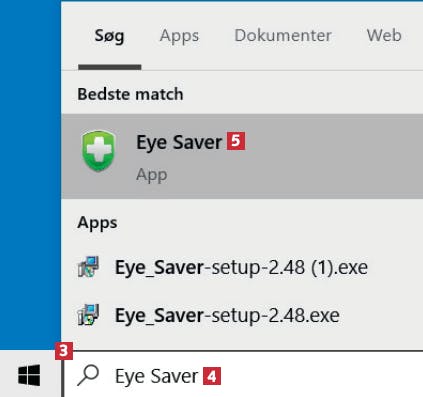
Task: Click the installer icon for Eye_Saver-setup-2.48 (1).exe
Action: click(x=88, y=267)
